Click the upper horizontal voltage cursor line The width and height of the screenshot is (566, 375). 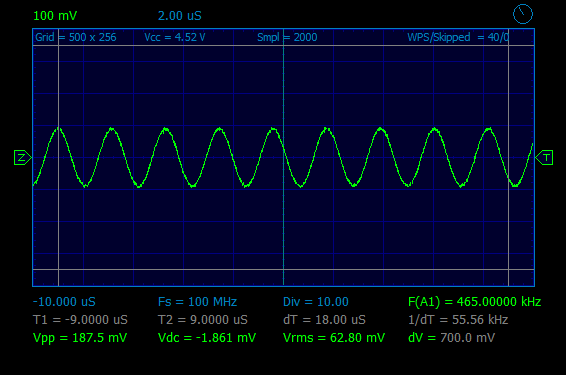coord(283,45)
